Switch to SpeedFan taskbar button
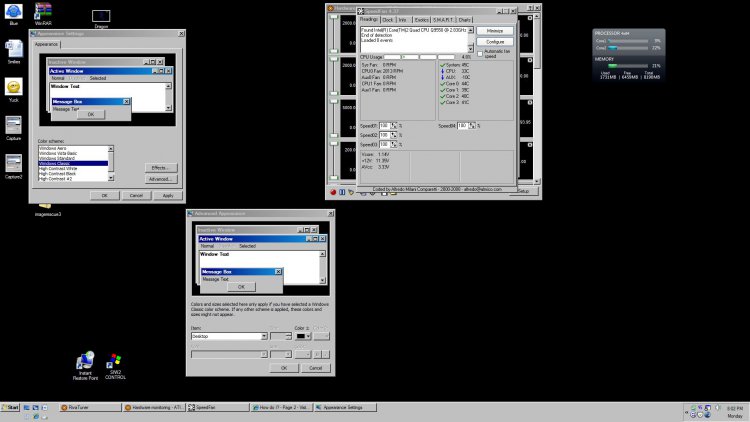 click(x=218, y=408)
